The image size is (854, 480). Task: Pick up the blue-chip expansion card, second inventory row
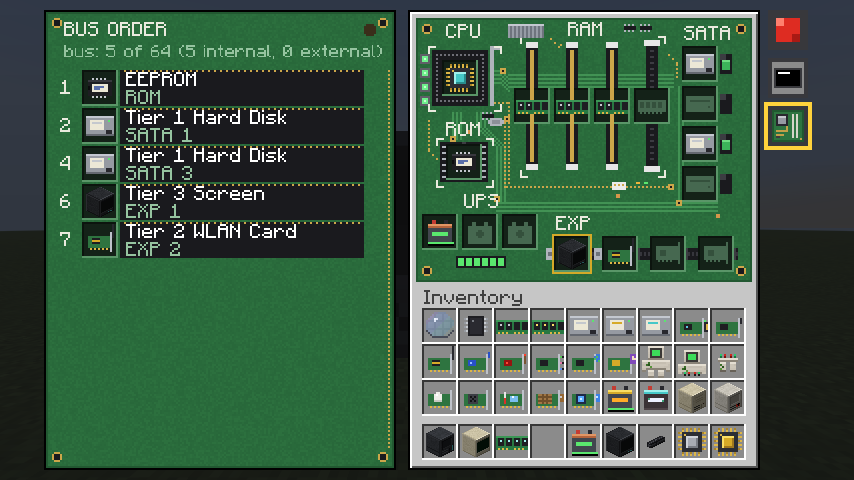(x=475, y=362)
